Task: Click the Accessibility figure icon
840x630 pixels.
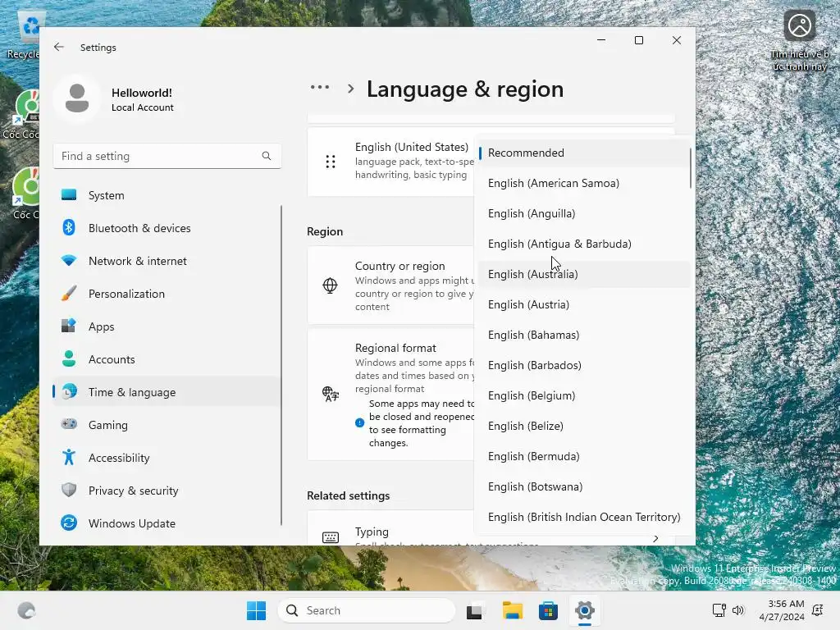Action: [69, 457]
